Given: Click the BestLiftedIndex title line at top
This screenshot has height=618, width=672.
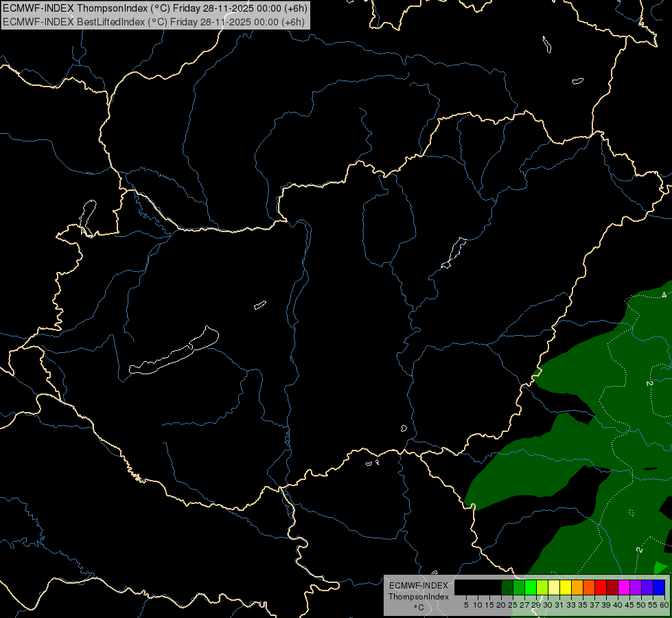Looking at the screenshot, I should pyautogui.click(x=154, y=21).
